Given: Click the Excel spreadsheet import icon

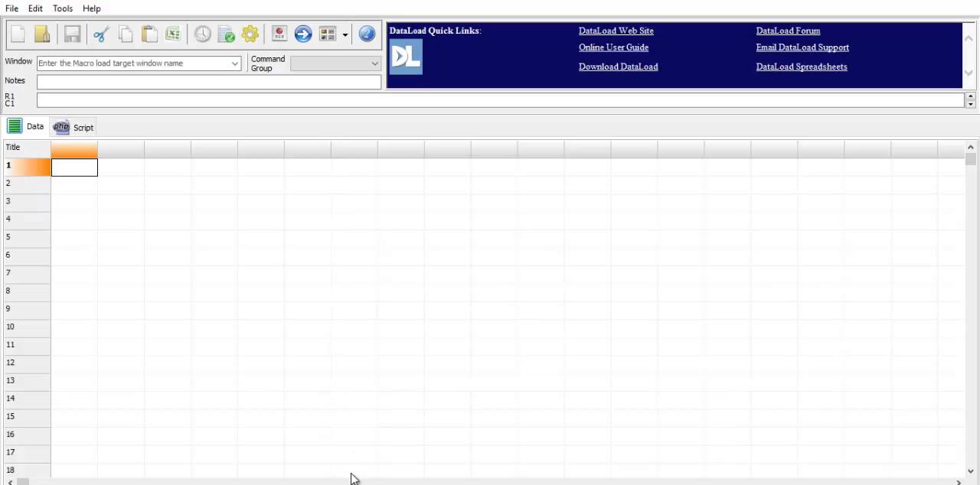Looking at the screenshot, I should (173, 34).
